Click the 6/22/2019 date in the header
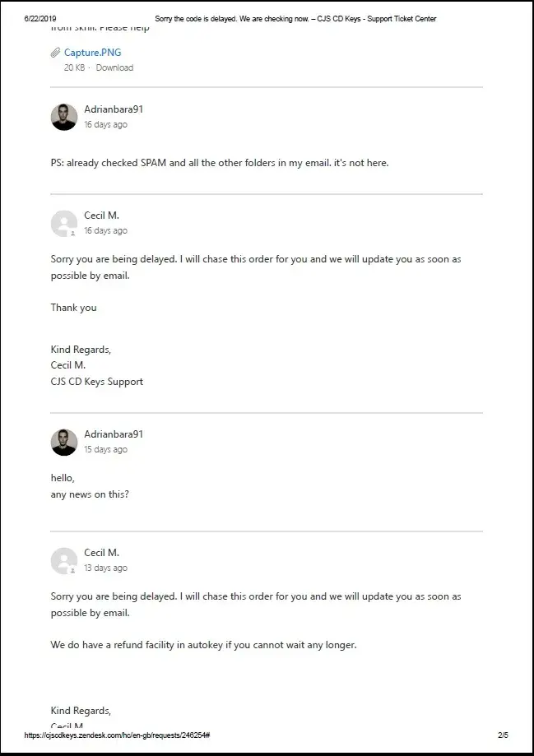This screenshot has height=756, width=534. (x=40, y=19)
